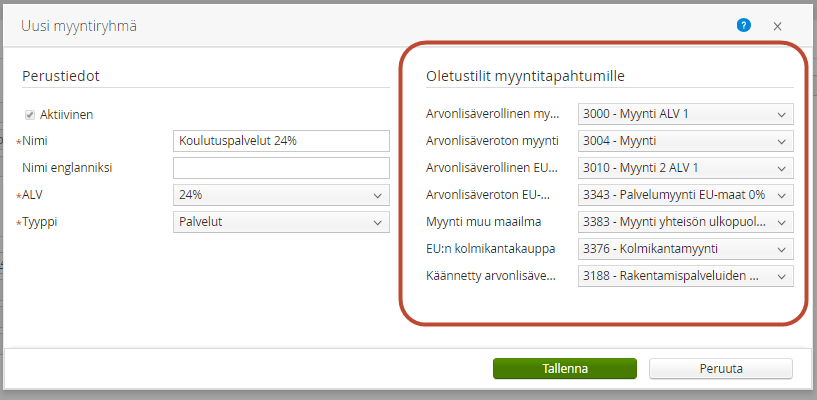Image resolution: width=817 pixels, height=400 pixels.
Task: Toggle the Aktiivinen checkbox
Action: (x=30, y=115)
